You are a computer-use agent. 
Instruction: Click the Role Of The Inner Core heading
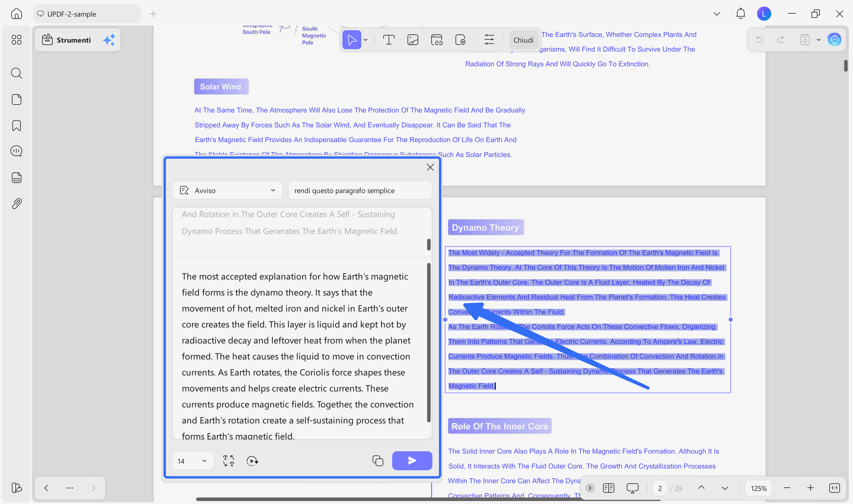tap(499, 426)
